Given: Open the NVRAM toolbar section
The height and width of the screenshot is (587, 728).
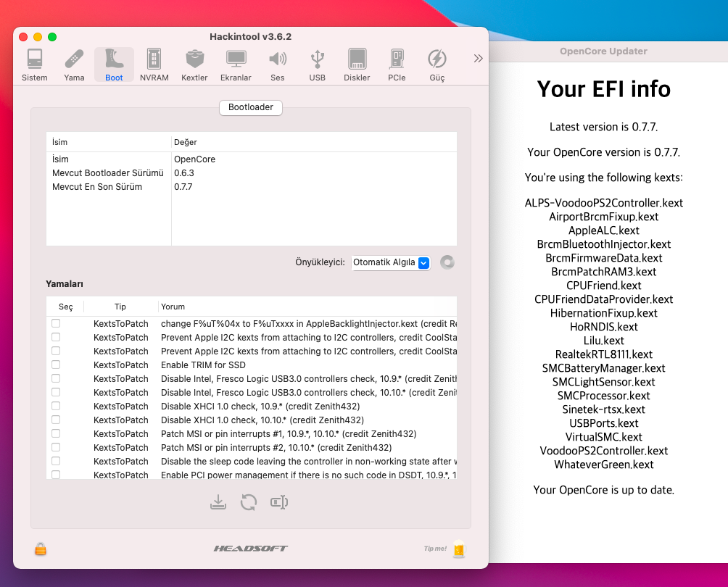Looking at the screenshot, I should pyautogui.click(x=154, y=64).
